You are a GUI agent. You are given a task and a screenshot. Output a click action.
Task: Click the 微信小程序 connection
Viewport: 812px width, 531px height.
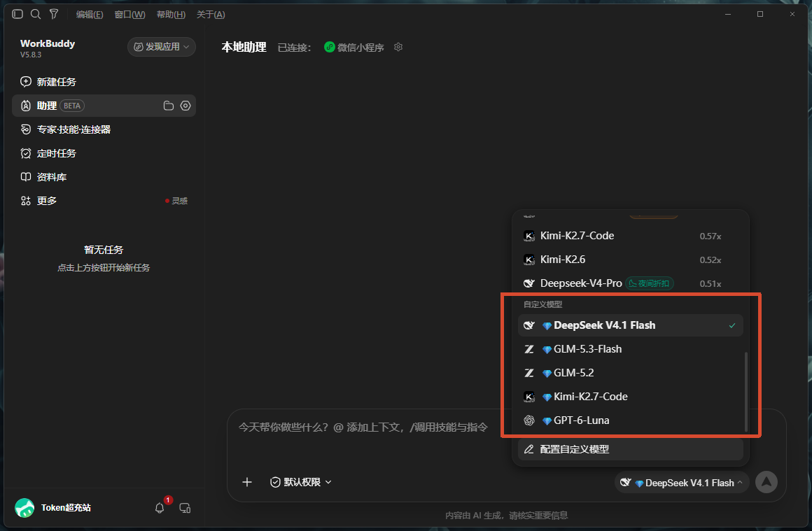354,47
